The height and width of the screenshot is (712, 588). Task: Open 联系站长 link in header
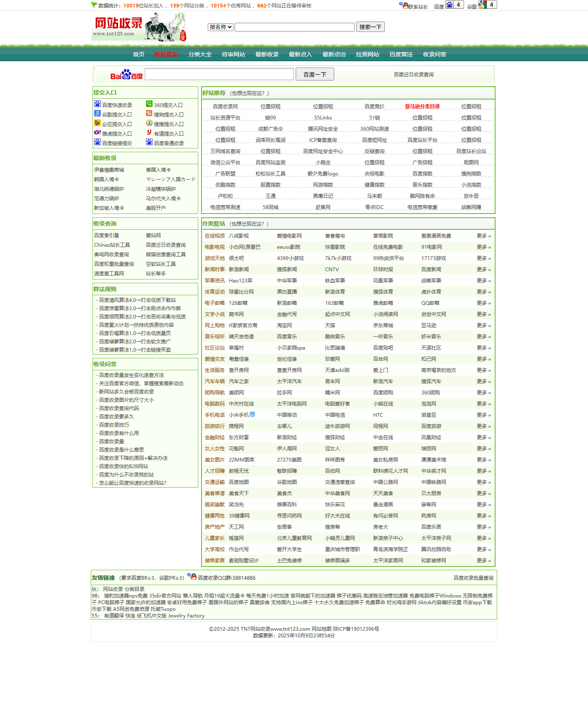pyautogui.click(x=418, y=7)
